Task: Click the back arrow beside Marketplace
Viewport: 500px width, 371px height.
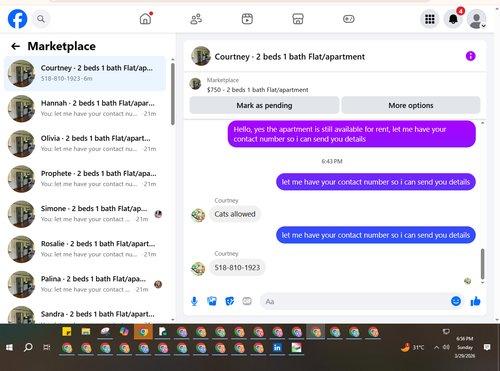Action: 16,46
